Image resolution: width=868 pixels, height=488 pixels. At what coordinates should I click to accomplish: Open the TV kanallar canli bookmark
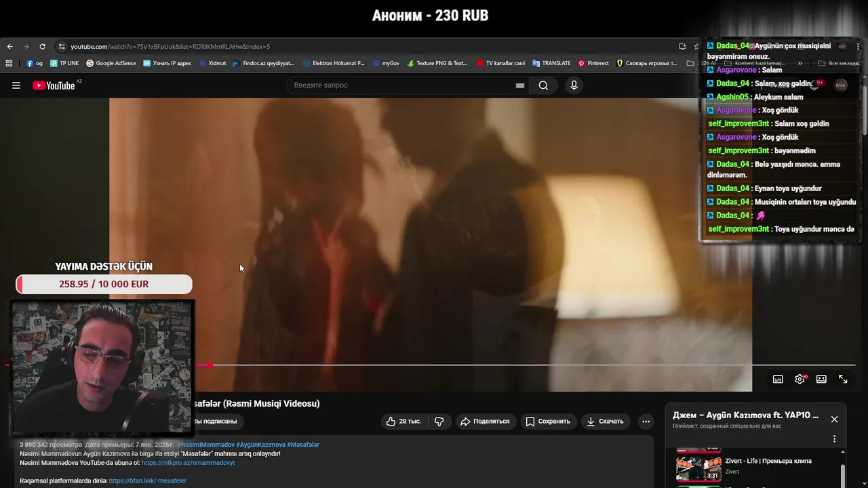pyautogui.click(x=501, y=63)
